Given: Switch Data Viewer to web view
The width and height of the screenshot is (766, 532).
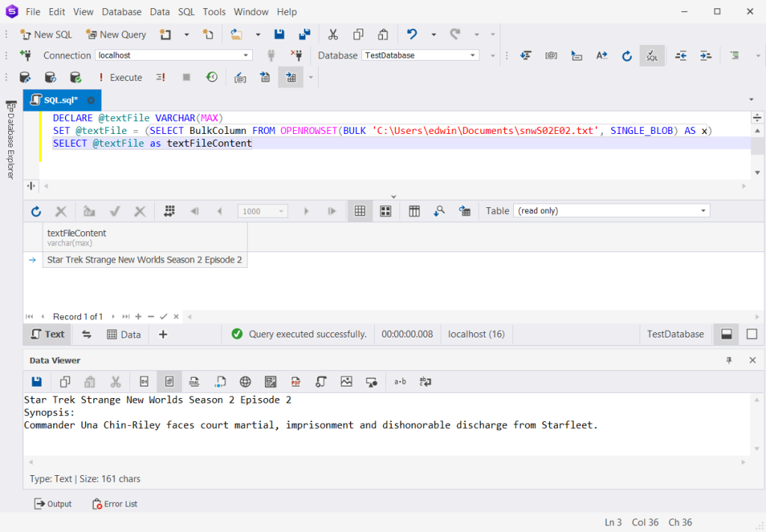Looking at the screenshot, I should click(245, 382).
